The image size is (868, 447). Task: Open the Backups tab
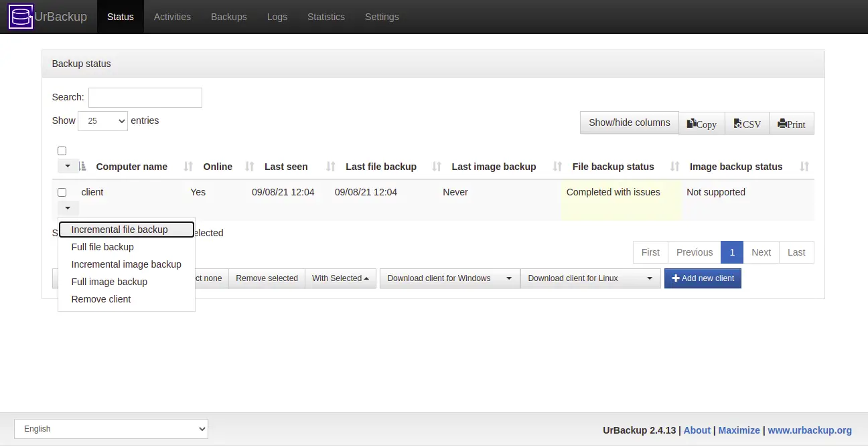pyautogui.click(x=229, y=17)
